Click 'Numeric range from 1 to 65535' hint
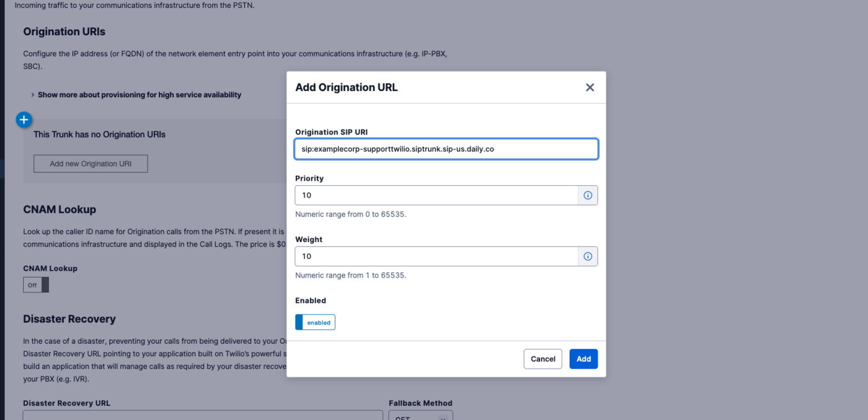 (350, 276)
